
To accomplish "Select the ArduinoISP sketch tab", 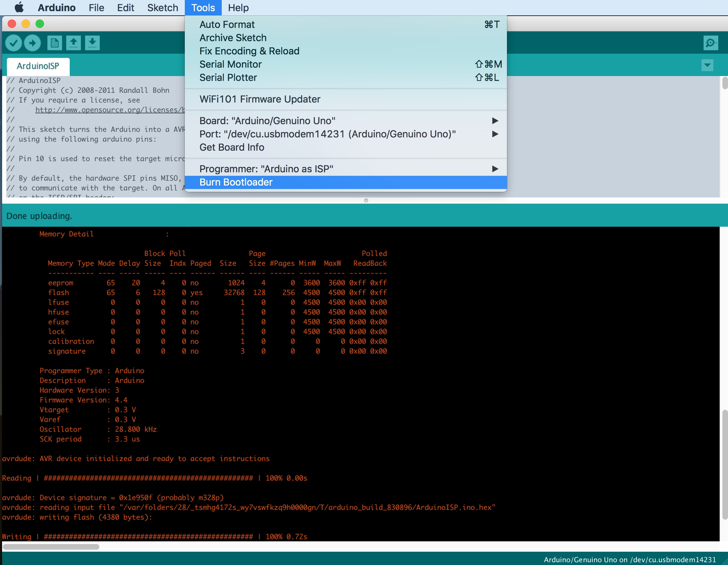I will pos(38,66).
